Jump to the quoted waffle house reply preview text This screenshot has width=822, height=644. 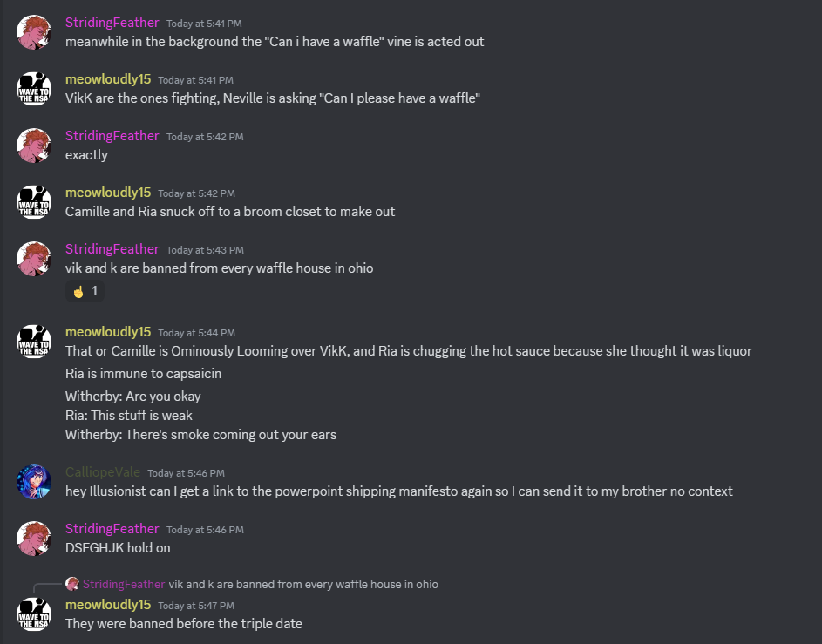coord(303,584)
